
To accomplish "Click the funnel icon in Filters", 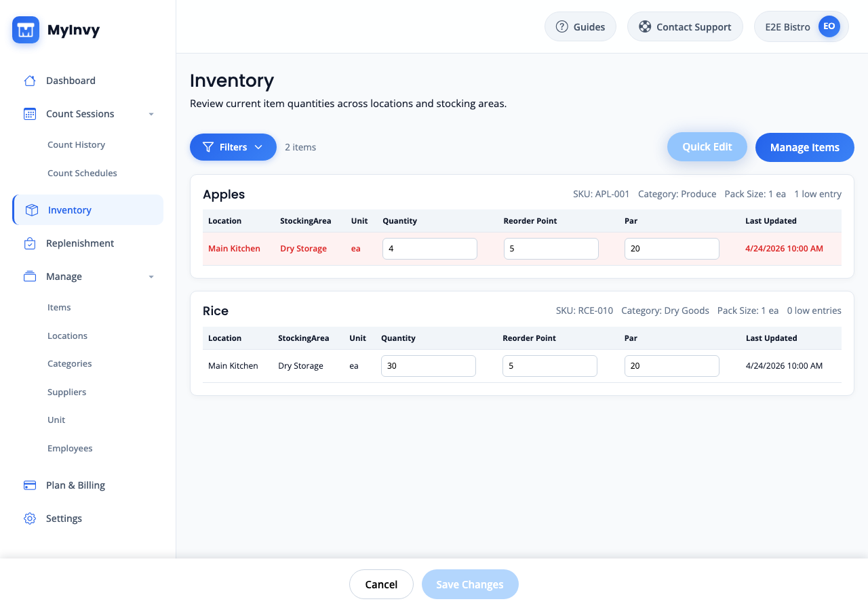I will 208,147.
